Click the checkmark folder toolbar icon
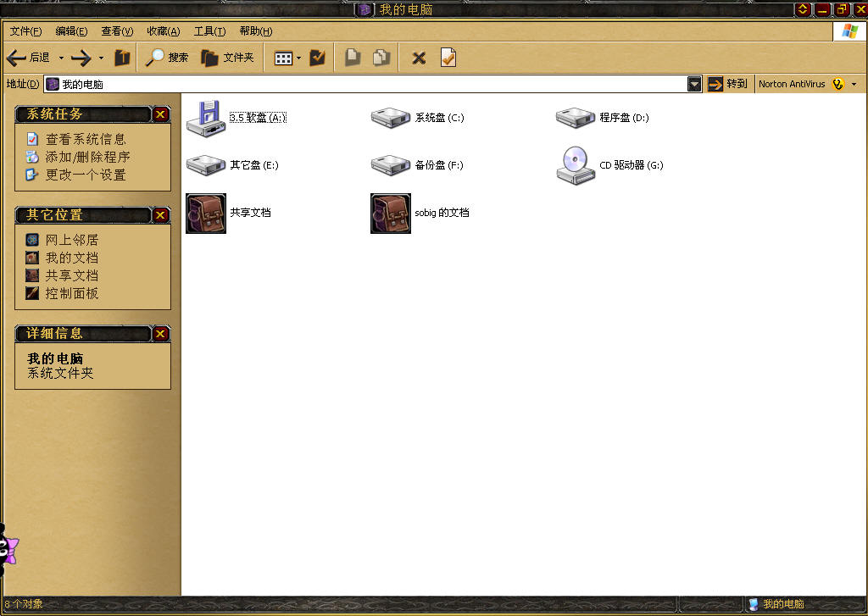Viewport: 868px width, 616px height. 318,58
